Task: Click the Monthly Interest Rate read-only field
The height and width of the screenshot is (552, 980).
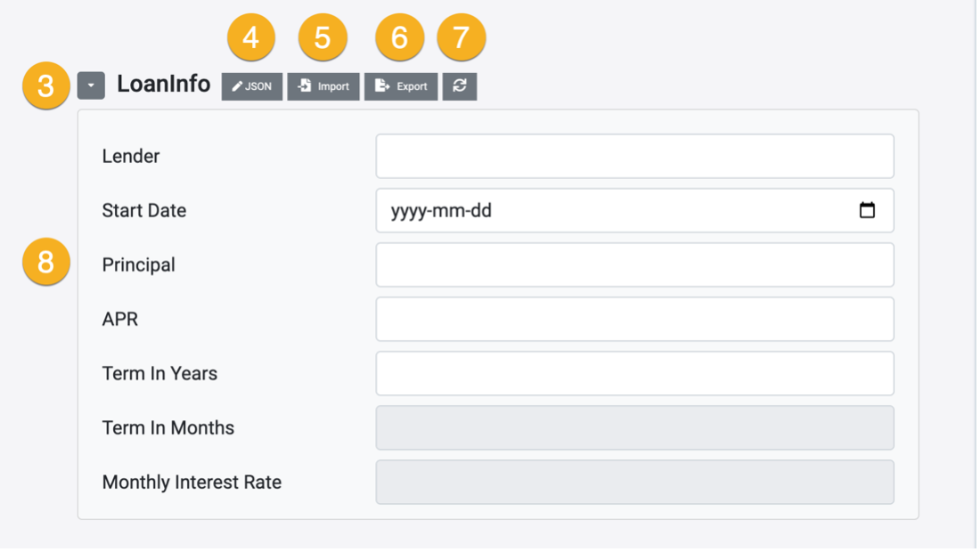Action: click(x=634, y=483)
